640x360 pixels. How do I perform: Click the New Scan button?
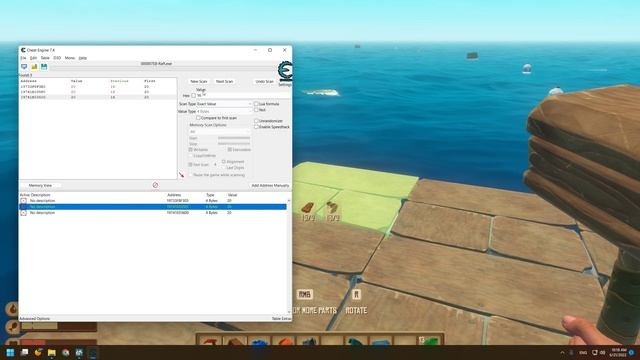coord(199,82)
